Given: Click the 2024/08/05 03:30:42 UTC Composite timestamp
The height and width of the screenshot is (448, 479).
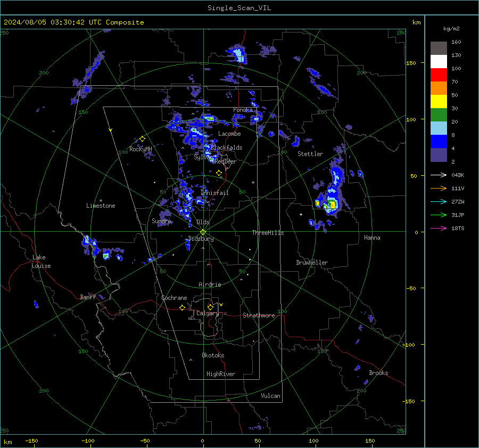Looking at the screenshot, I should pos(73,22).
